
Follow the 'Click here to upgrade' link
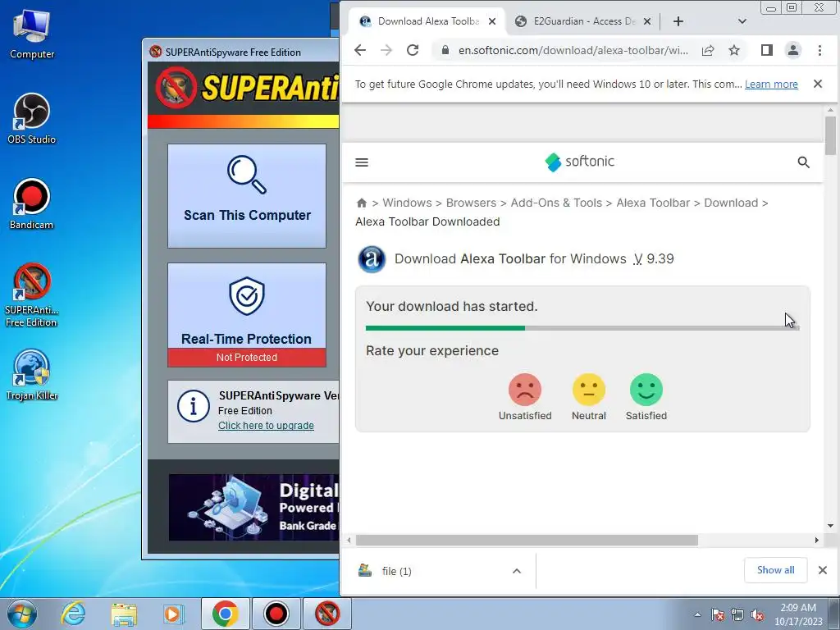click(x=266, y=426)
